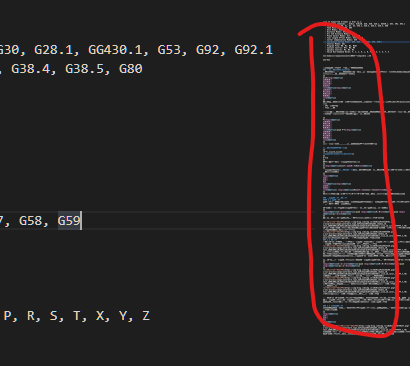The height and width of the screenshot is (366, 410).
Task: Click the G28.1 code text
Action: pyautogui.click(x=53, y=50)
